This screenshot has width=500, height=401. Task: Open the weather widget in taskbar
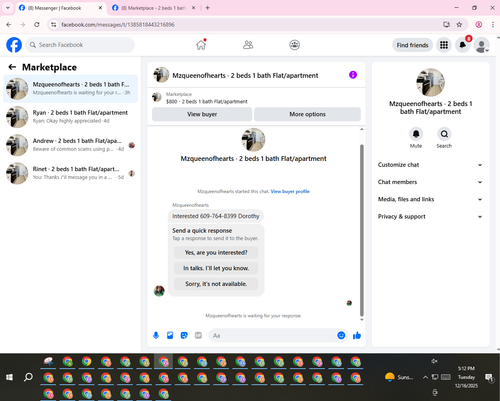(399, 377)
